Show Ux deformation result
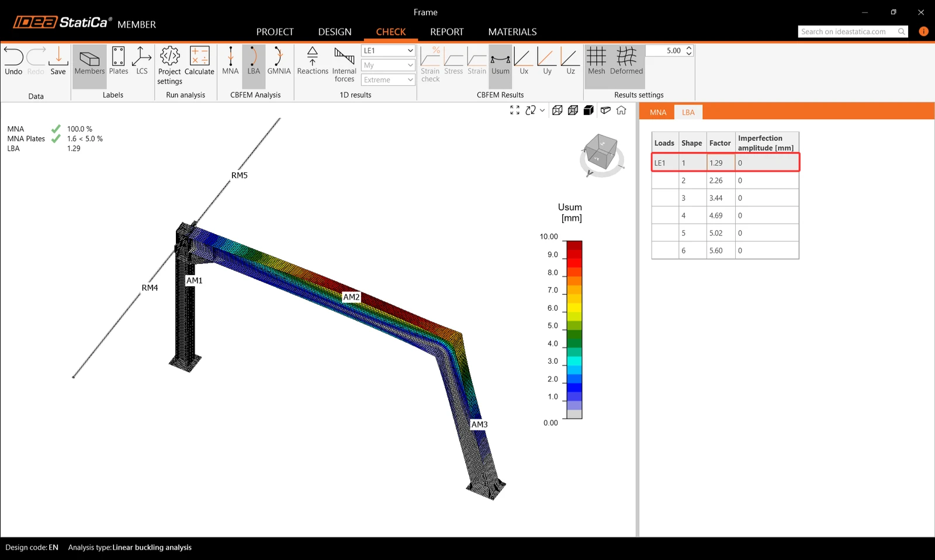This screenshot has width=935, height=560. click(524, 61)
